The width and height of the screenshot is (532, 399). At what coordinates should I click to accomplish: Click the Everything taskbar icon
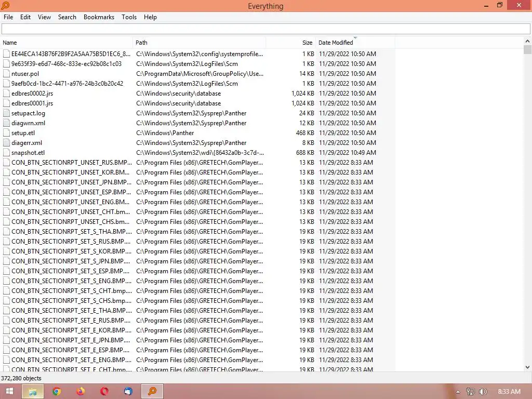tap(152, 391)
